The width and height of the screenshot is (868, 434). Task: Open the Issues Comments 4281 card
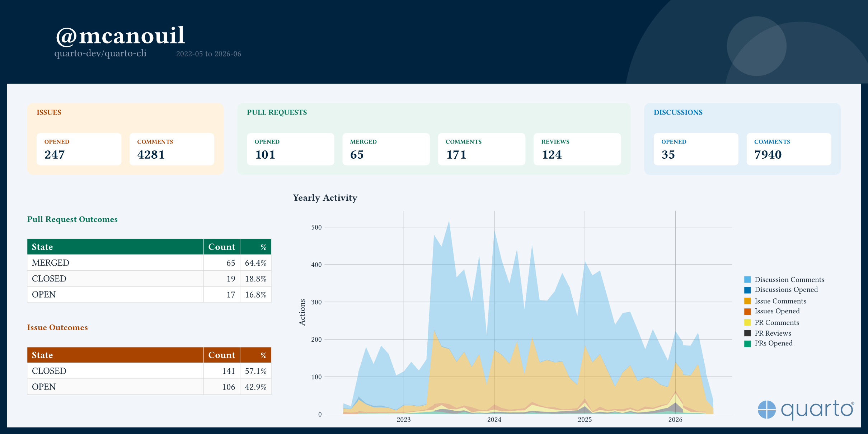click(172, 149)
